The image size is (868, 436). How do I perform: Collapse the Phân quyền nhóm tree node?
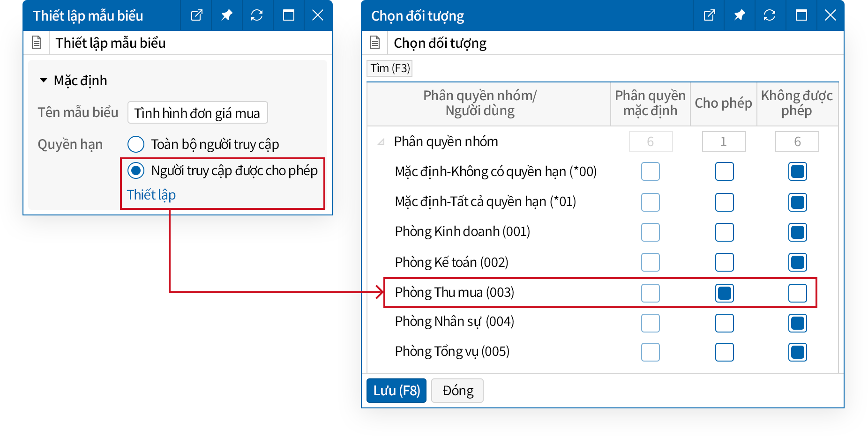pos(381,142)
